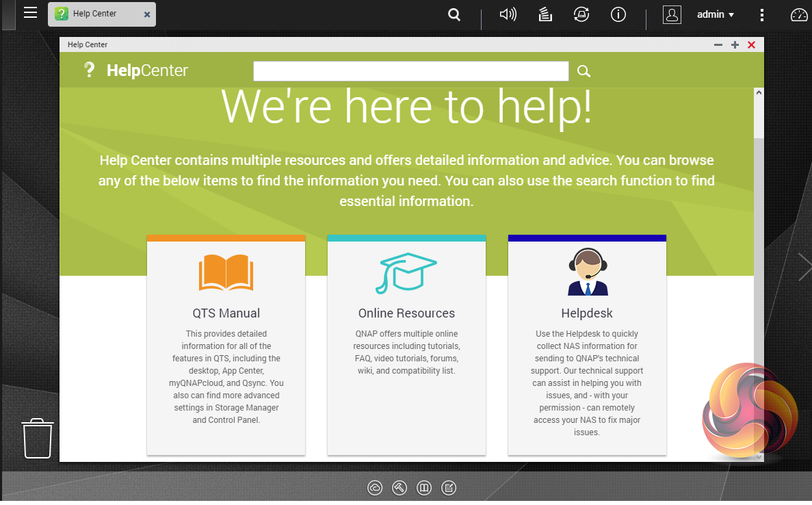Open the feedback note icon in bottom bar
Viewport: 812px width, 505px height.
point(449,487)
